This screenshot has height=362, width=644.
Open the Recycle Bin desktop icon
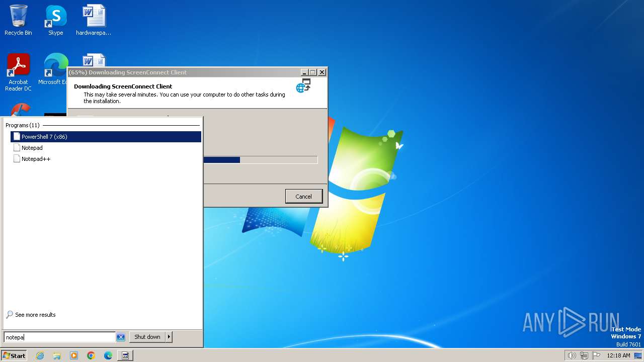18,20
